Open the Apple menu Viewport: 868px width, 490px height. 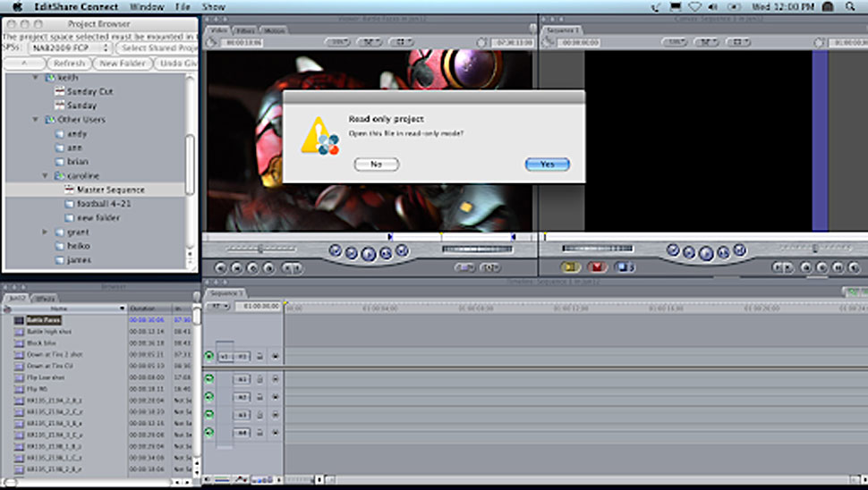[x=18, y=6]
